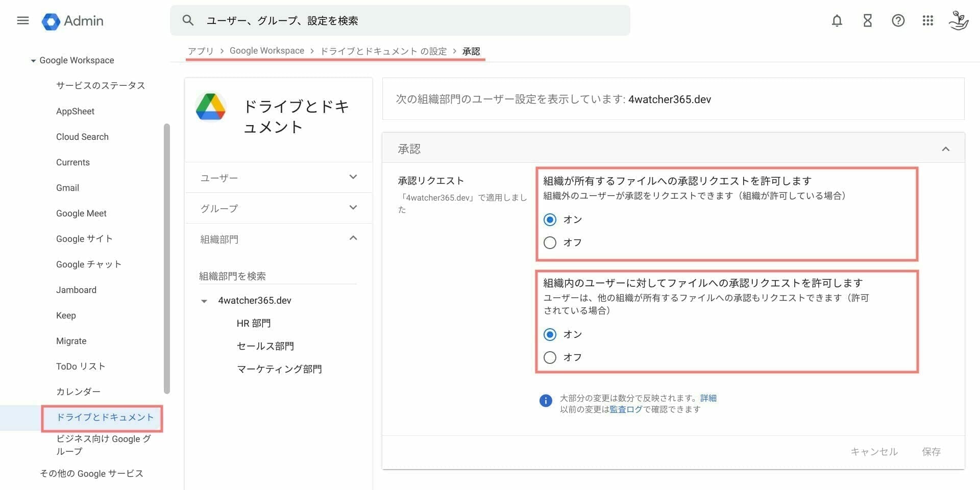Open Cloud Search in sidebar

click(x=82, y=137)
